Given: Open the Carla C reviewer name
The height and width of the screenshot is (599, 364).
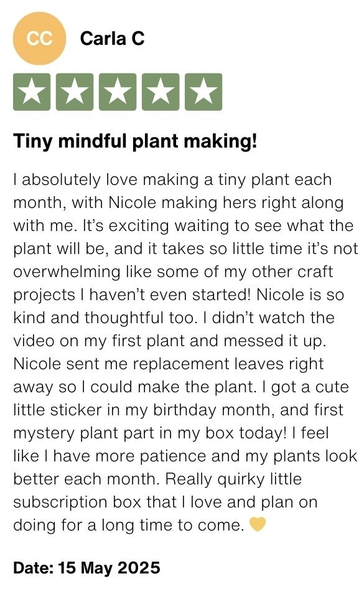Looking at the screenshot, I should (112, 39).
